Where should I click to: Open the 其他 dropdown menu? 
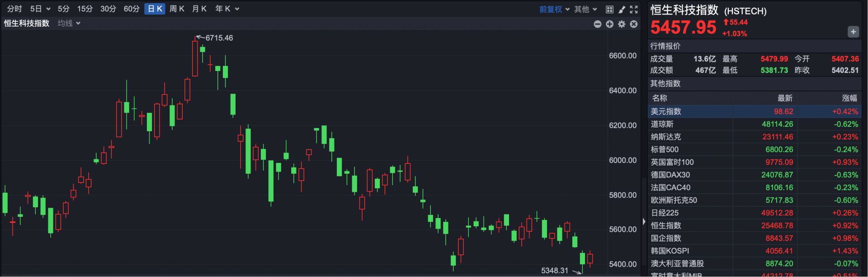click(585, 9)
